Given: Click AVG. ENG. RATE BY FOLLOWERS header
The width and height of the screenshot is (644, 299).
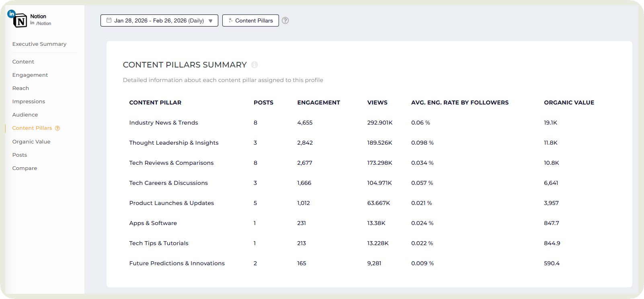Looking at the screenshot, I should coord(459,102).
